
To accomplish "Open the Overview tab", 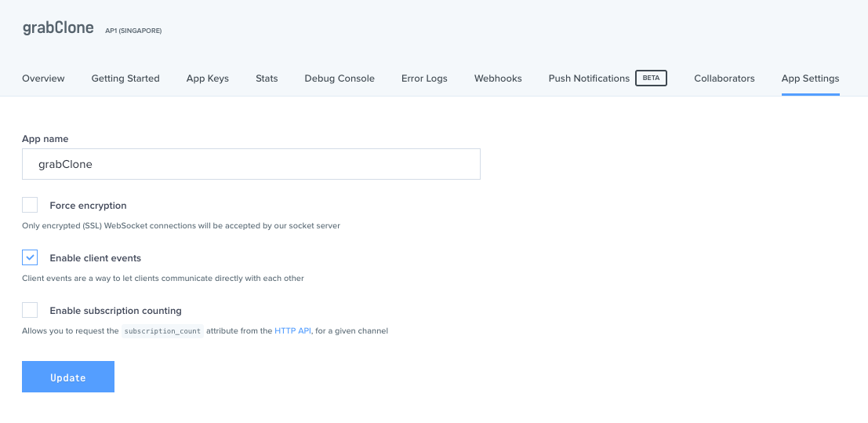I will click(43, 78).
